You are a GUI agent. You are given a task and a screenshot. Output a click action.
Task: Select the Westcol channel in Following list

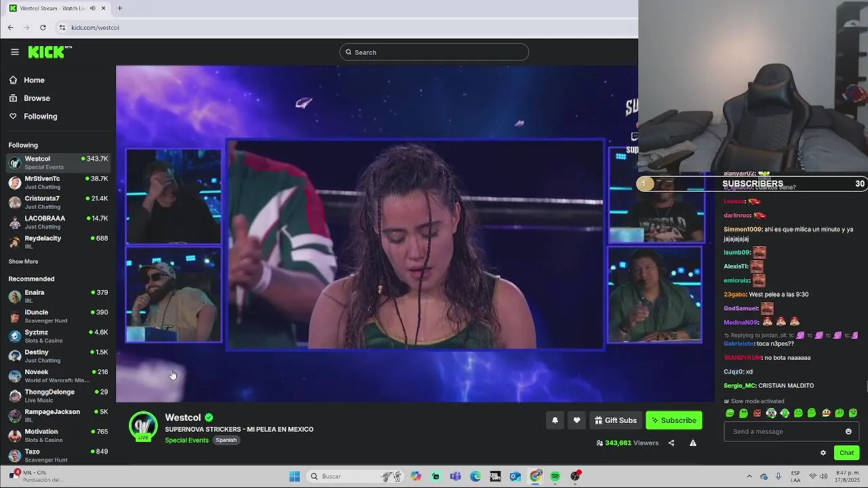(x=58, y=163)
